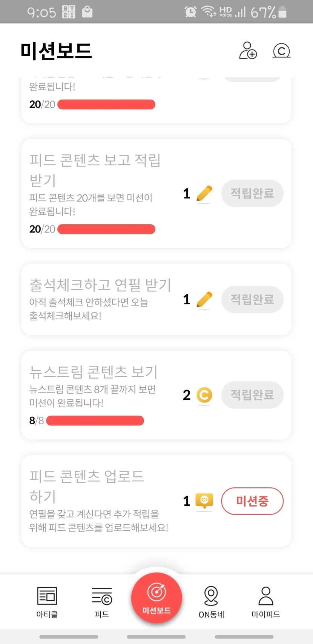Tap pencil icon on attendance check mission
Image resolution: width=313 pixels, height=644 pixels.
204,300
